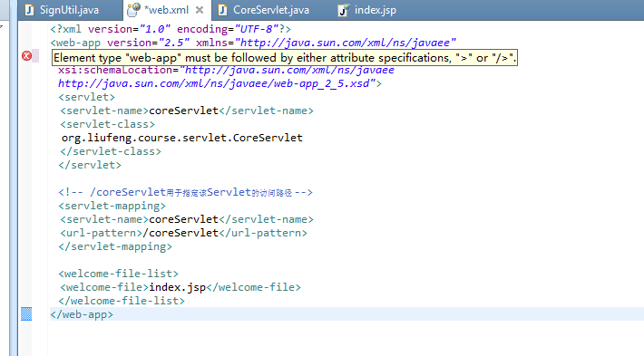
Task: Close the web.xml tab
Action: click(200, 10)
